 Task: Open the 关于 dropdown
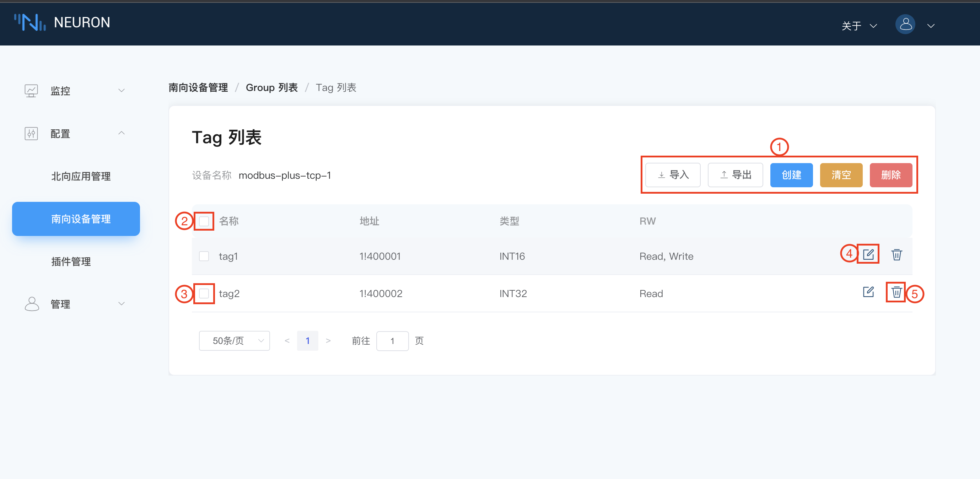859,26
